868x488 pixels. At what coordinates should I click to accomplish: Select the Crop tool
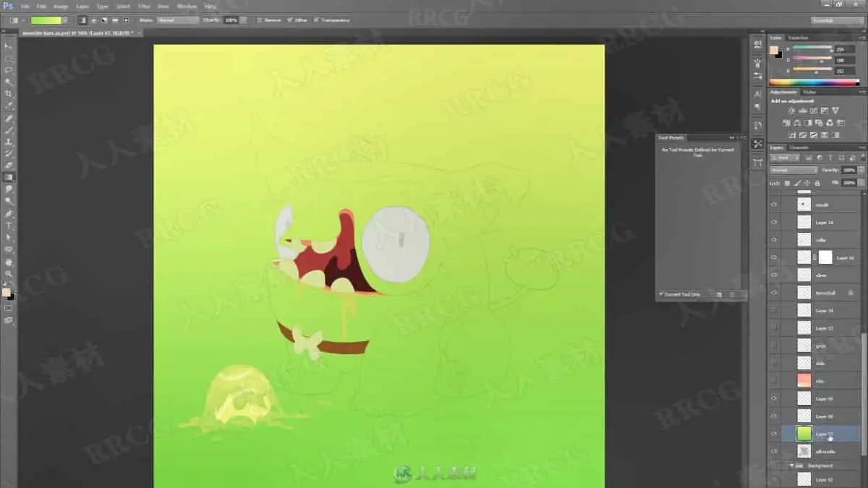(x=9, y=94)
